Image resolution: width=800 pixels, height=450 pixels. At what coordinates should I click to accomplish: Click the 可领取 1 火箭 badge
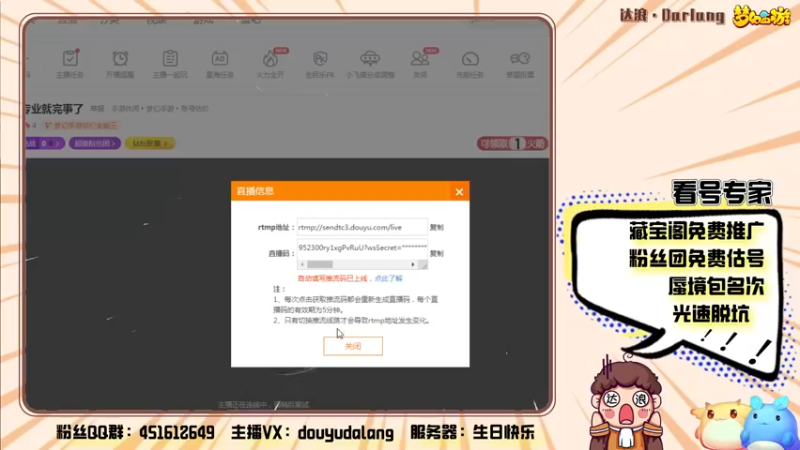tap(512, 144)
